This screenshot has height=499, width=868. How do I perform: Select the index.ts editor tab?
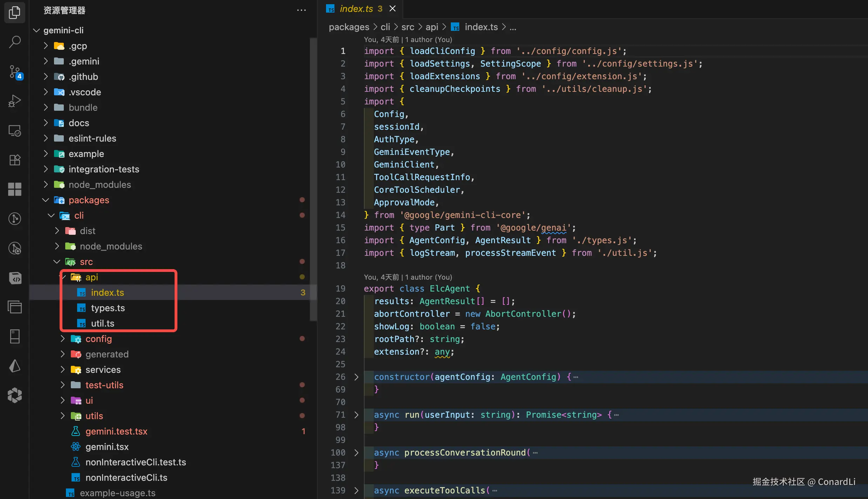pos(356,9)
